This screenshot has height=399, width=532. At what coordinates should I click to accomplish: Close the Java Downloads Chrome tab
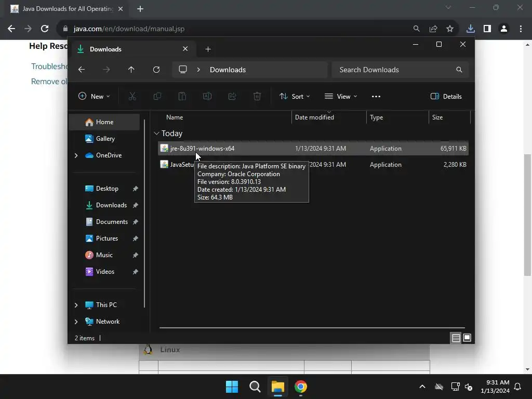tap(121, 9)
